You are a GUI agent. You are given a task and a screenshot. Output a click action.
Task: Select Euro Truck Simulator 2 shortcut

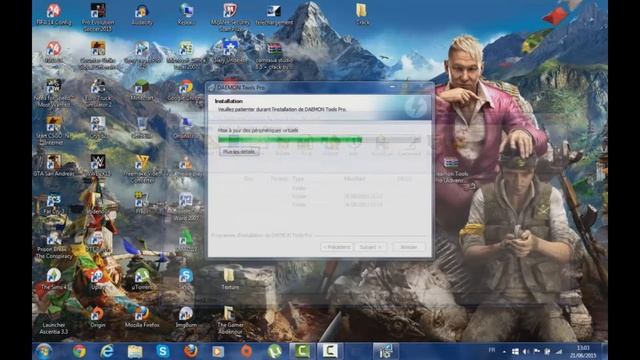click(98, 93)
